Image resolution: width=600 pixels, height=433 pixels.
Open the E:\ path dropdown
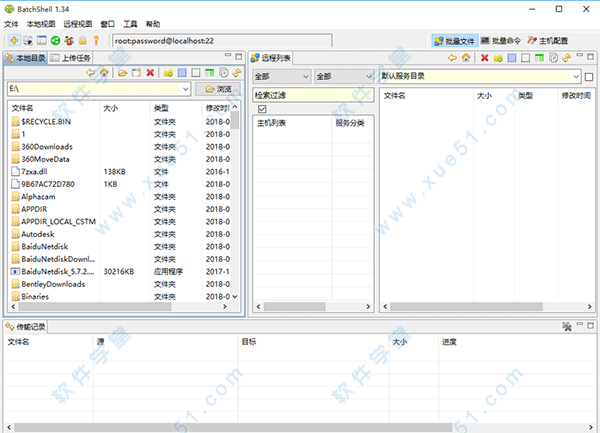click(185, 89)
